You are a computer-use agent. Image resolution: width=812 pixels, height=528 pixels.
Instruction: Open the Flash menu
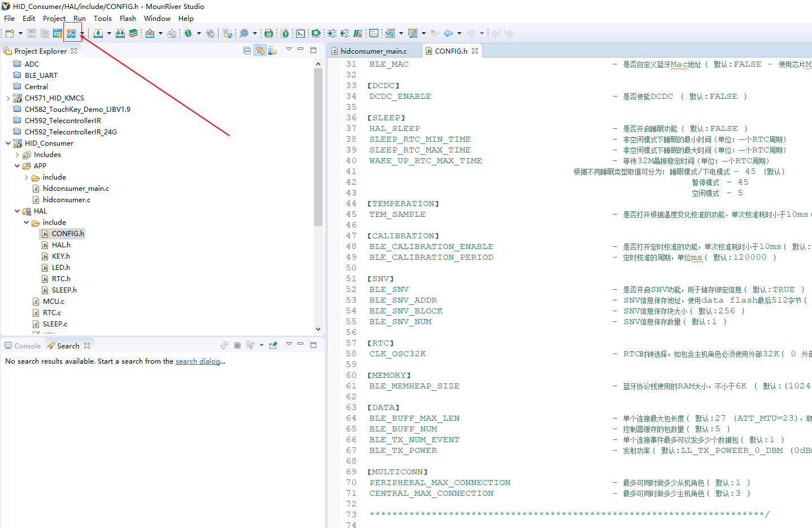(128, 18)
